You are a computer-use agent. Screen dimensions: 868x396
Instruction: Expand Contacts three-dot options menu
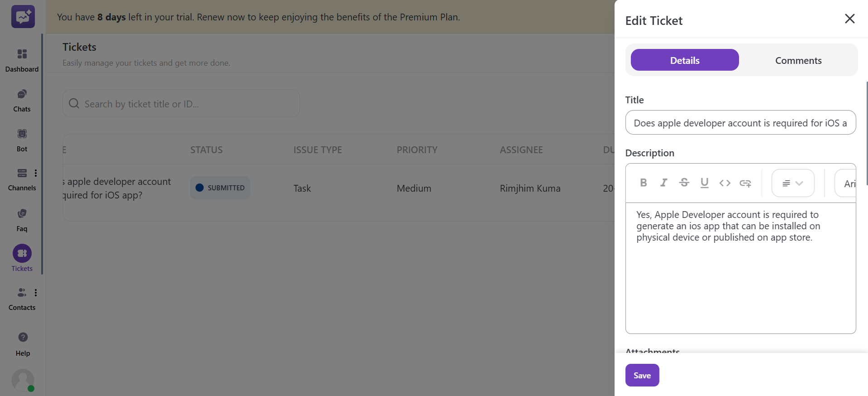tap(36, 293)
